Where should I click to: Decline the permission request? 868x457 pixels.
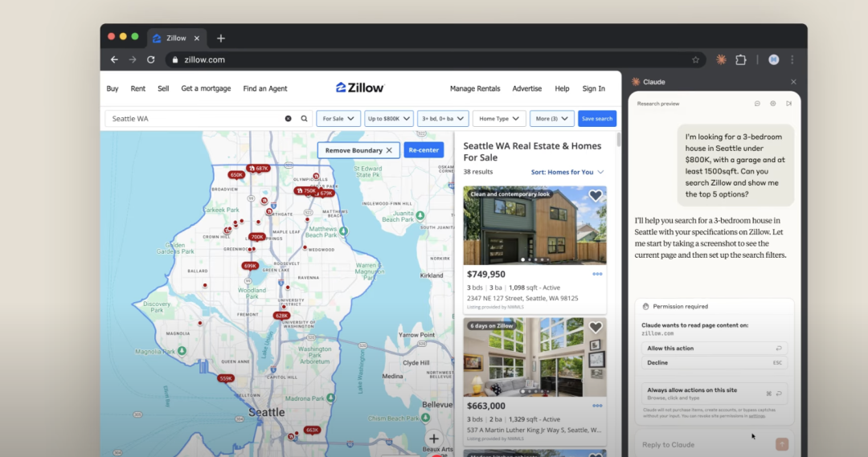714,362
